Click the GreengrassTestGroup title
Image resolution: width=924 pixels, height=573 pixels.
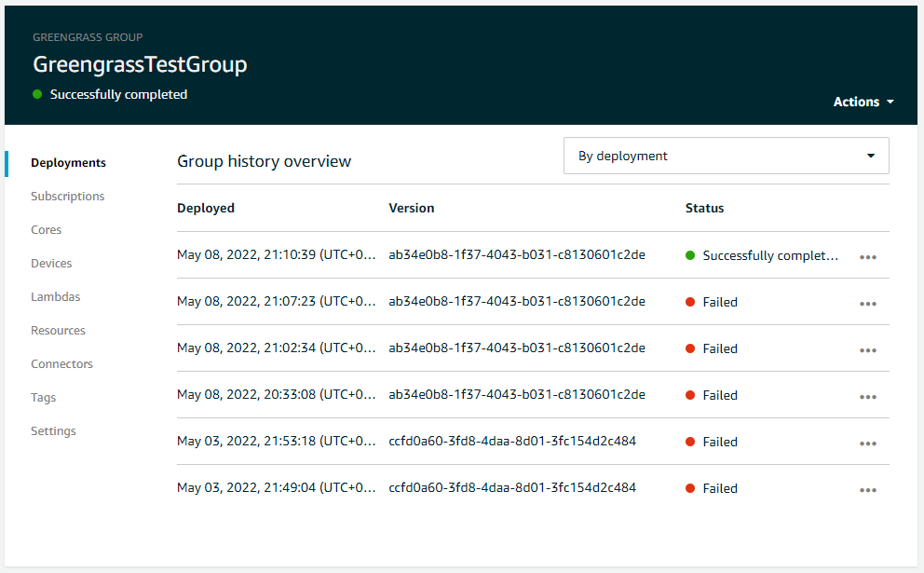coord(140,64)
